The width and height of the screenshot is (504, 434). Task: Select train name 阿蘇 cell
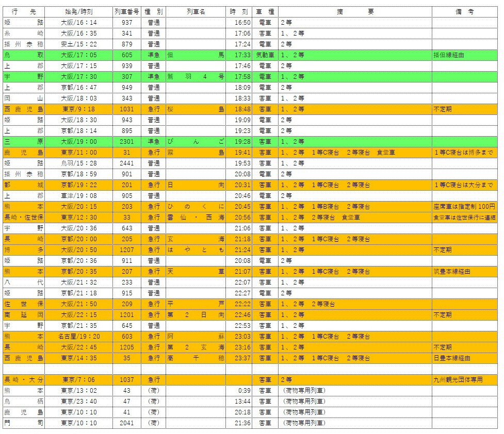point(196,337)
